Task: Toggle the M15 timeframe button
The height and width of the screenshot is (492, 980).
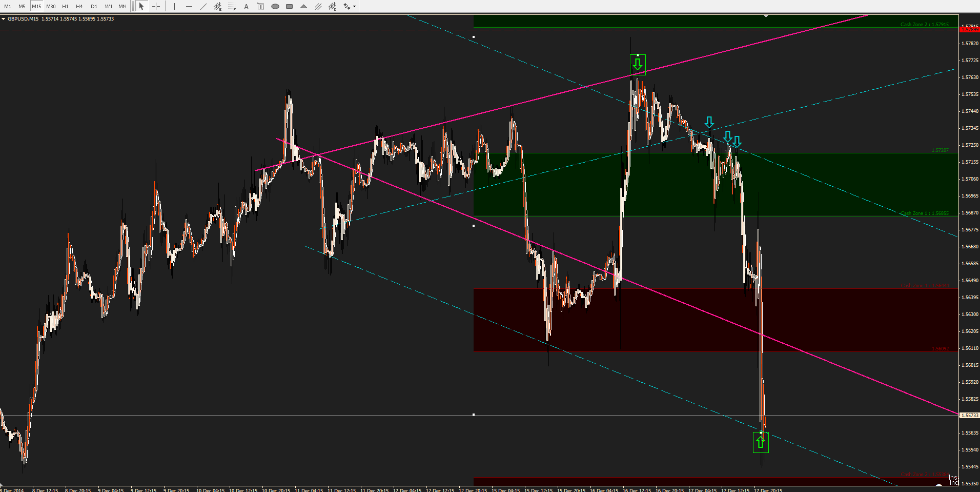Action: click(36, 6)
